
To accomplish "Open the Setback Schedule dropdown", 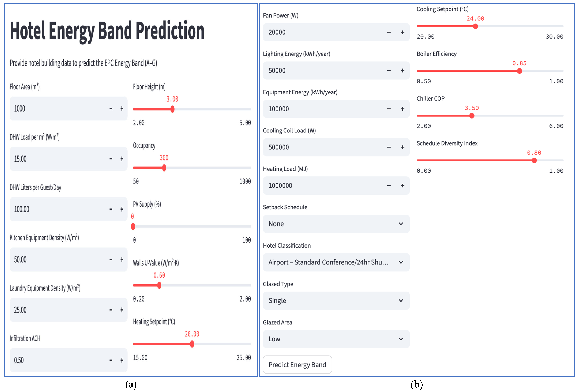I will 336,224.
